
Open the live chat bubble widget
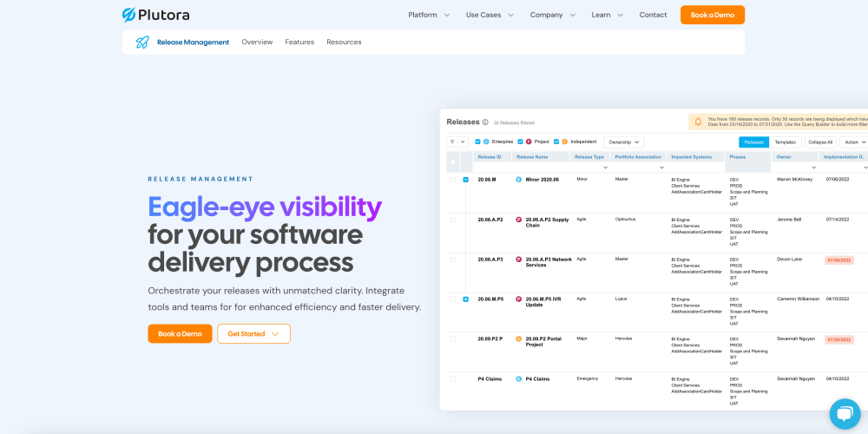pyautogui.click(x=844, y=413)
